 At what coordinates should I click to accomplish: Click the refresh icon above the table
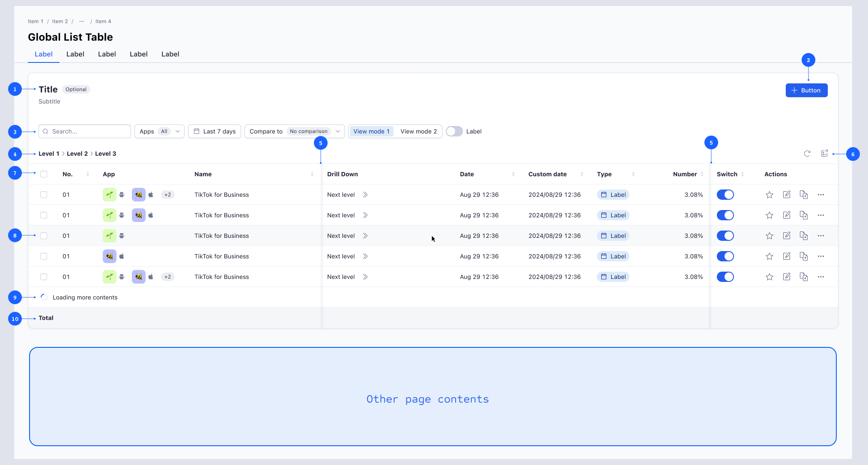click(x=807, y=154)
